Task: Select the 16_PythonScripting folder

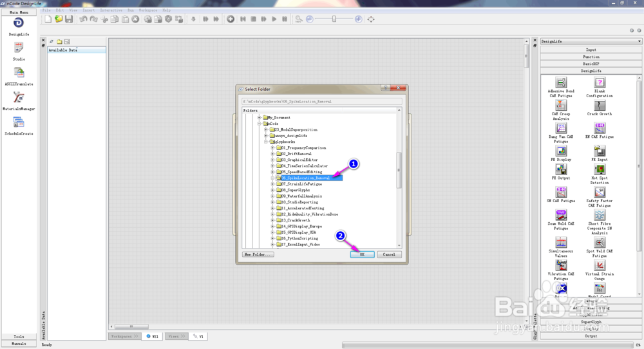Action: coord(300,238)
